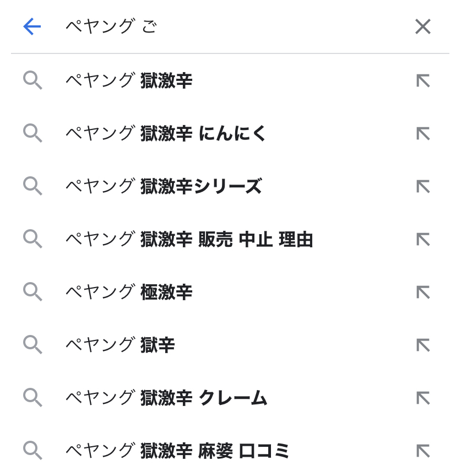The height and width of the screenshot is (476, 456).
Task: Click magnifier icon beside 極激辛 suggestion
Action: pyautogui.click(x=33, y=293)
